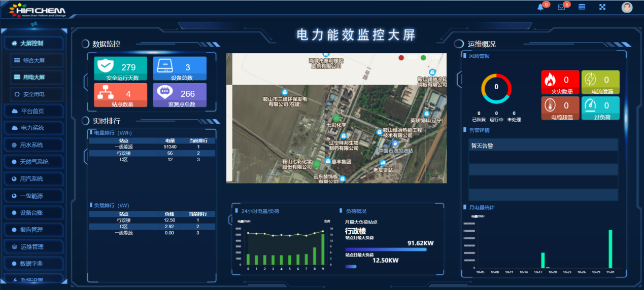This screenshot has height=290, width=644.
Task: Go to 平台首页 in sidebar
Action: click(x=33, y=111)
